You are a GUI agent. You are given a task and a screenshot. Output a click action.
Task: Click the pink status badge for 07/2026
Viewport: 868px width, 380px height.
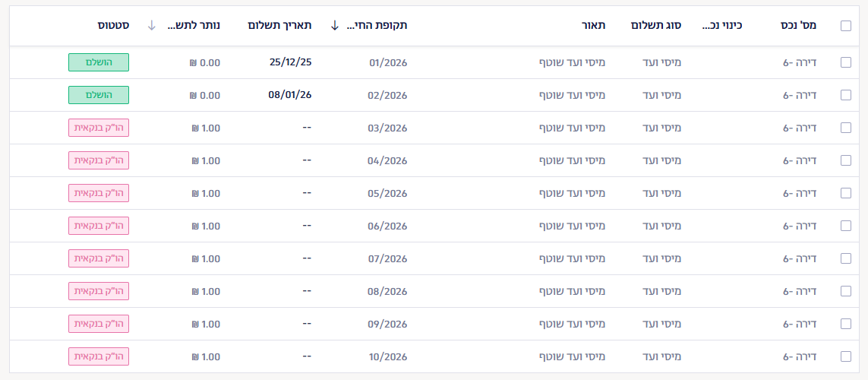99,258
